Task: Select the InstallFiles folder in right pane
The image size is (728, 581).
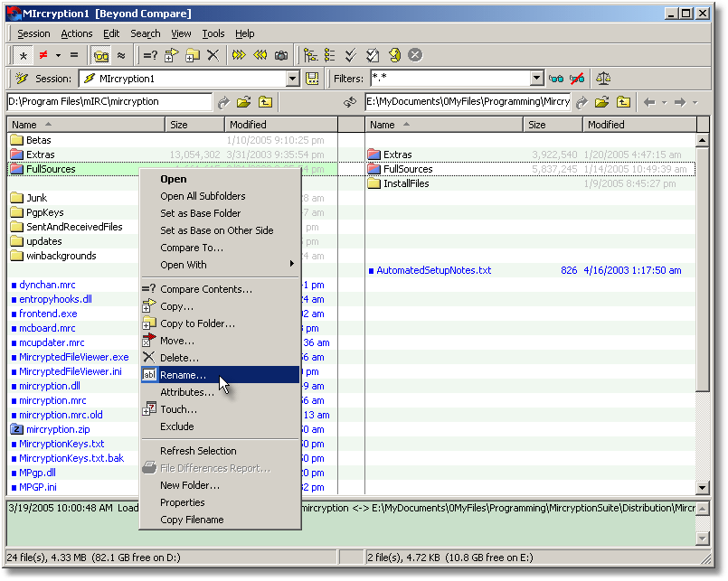Action: coord(406,183)
